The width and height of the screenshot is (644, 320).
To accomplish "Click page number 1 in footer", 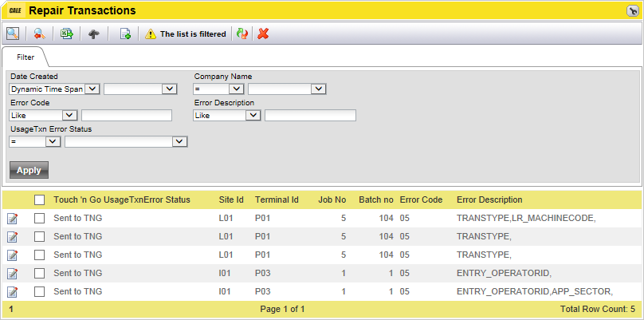I will click(11, 309).
